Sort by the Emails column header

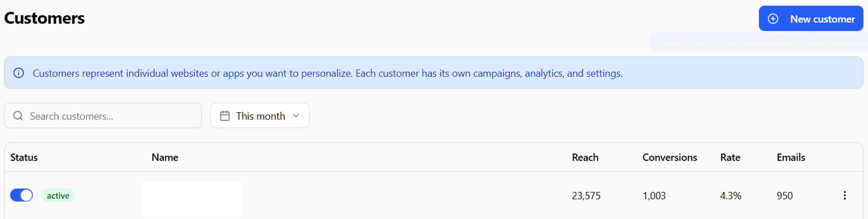coord(791,157)
